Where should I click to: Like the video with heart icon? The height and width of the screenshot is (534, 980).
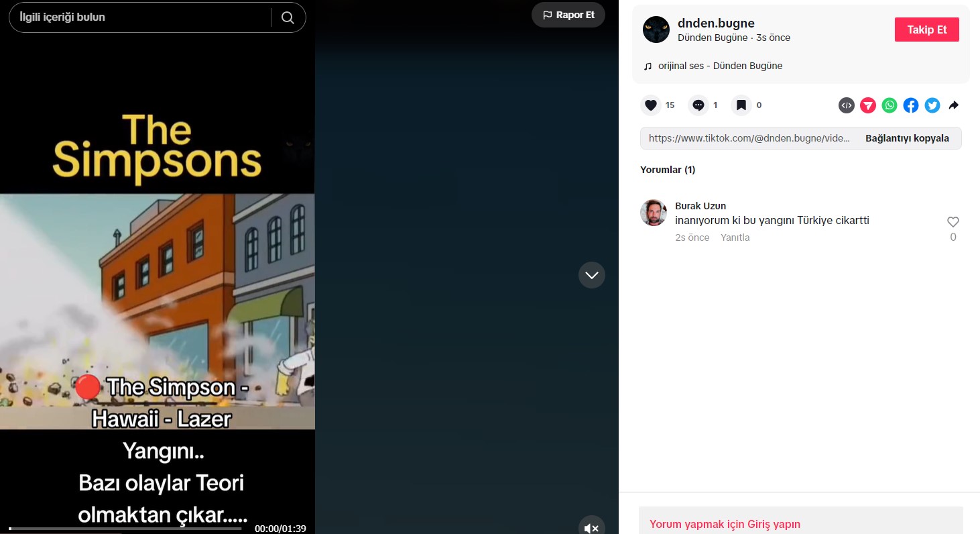650,105
